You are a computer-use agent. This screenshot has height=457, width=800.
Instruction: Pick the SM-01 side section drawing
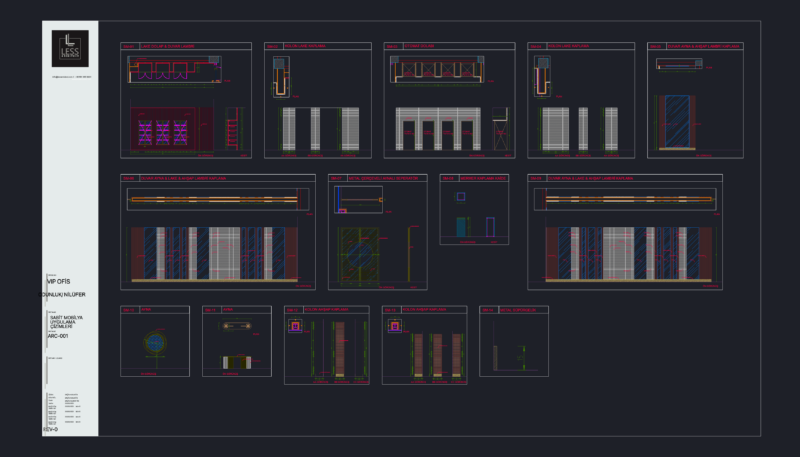[x=232, y=129]
